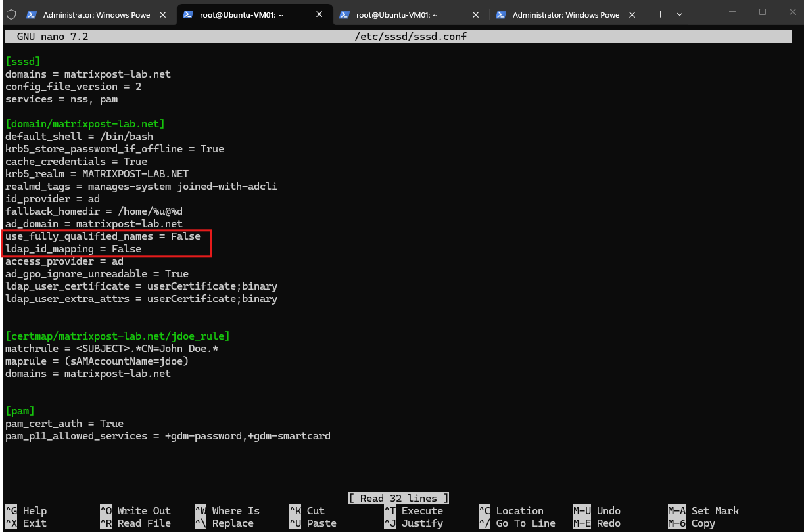Click the shield icon in title bar
This screenshot has height=532, width=804.
tap(11, 14)
